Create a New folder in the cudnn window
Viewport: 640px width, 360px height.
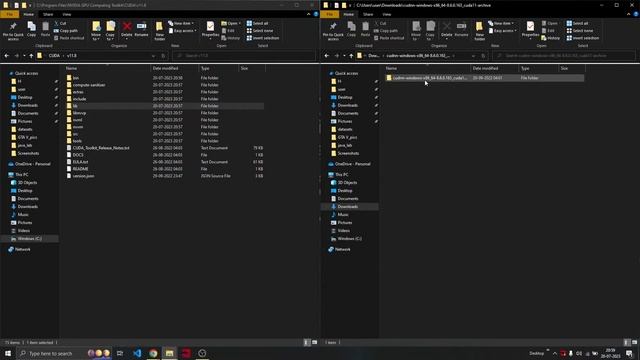[480, 31]
